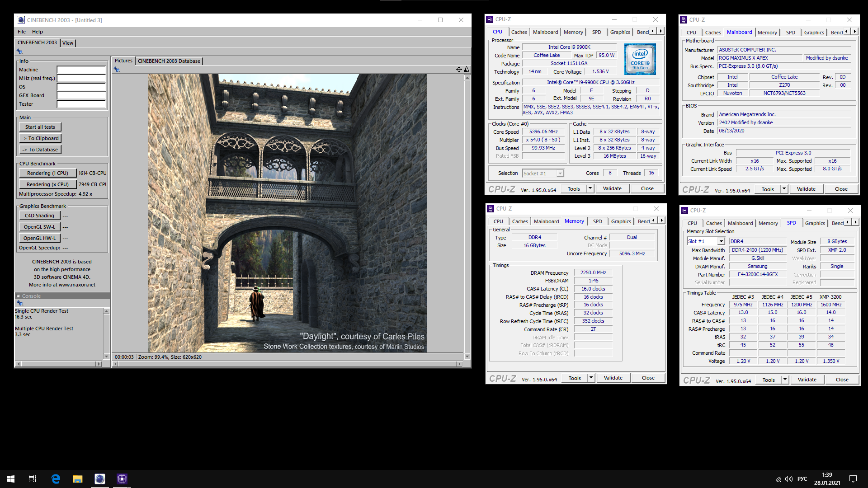Expand Tools dropdown arrow in CPU-Z Mainboard window
The height and width of the screenshot is (488, 868).
point(784,189)
